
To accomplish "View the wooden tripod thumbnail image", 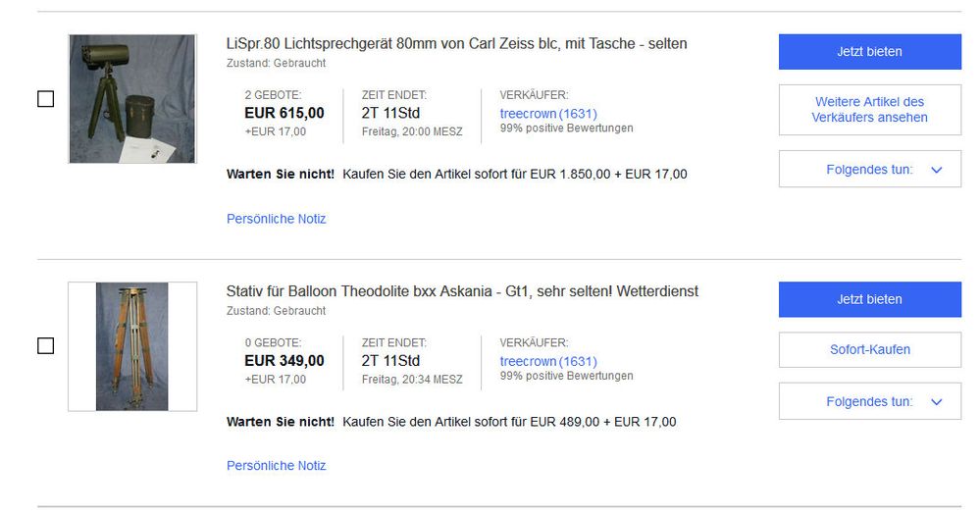I will click(132, 346).
